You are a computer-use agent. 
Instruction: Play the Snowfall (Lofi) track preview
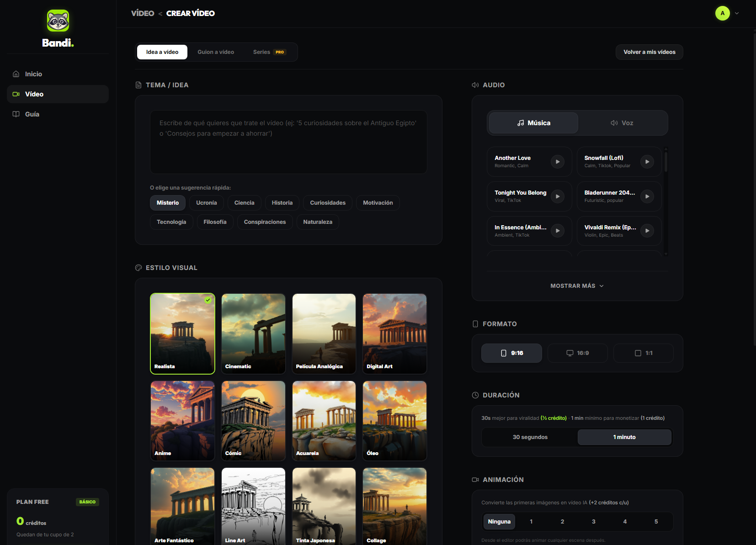(647, 162)
